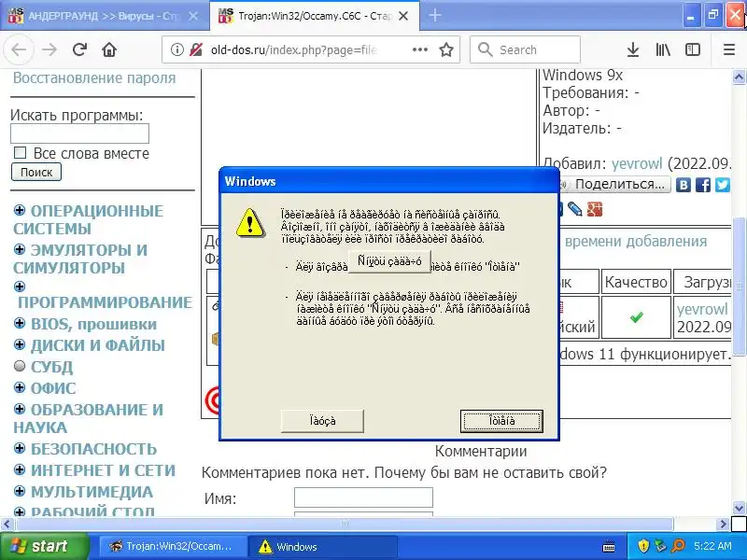747x560 pixels.
Task: Go back with the browser back arrow
Action: click(x=19, y=49)
